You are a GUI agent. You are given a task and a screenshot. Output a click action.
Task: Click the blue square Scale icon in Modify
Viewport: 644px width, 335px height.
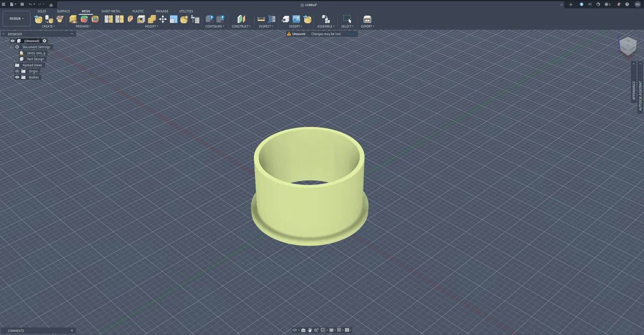coord(173,19)
